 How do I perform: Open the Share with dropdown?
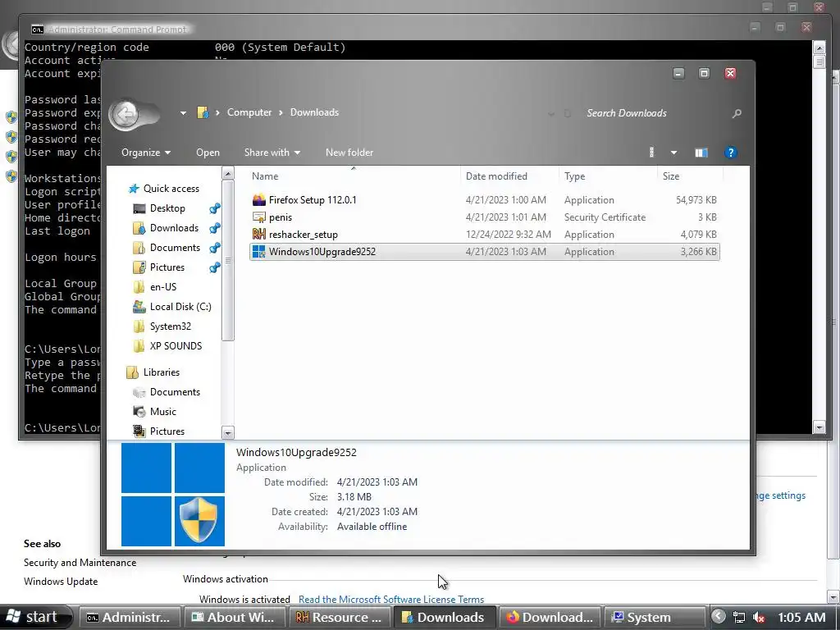pyautogui.click(x=272, y=153)
